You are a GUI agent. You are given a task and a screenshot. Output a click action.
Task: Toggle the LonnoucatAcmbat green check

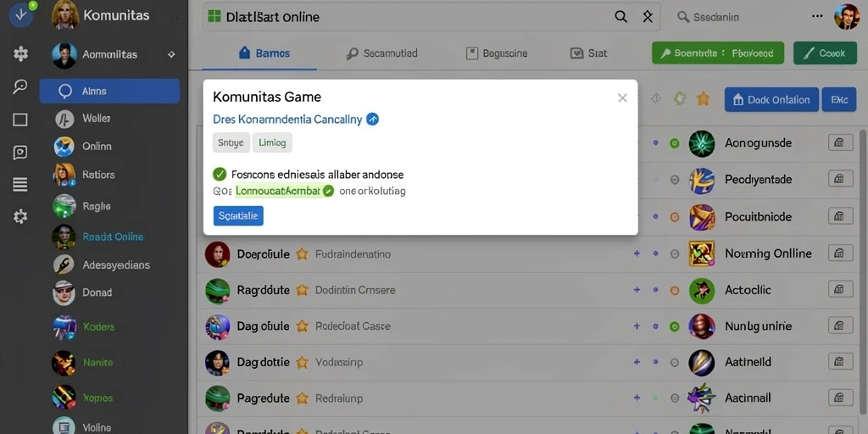(328, 191)
